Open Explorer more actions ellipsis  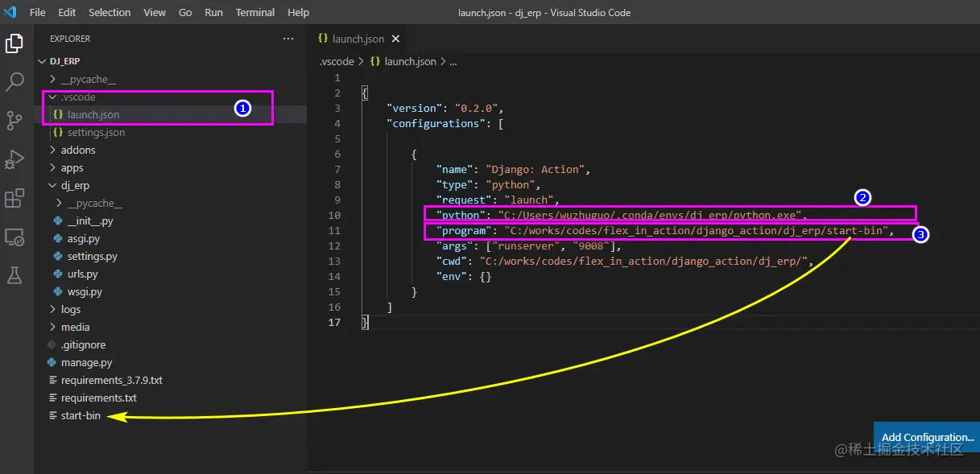[288, 39]
